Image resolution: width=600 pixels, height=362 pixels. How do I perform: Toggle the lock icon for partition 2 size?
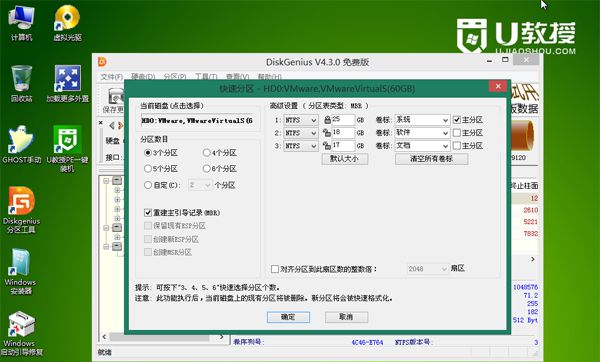[327, 133]
